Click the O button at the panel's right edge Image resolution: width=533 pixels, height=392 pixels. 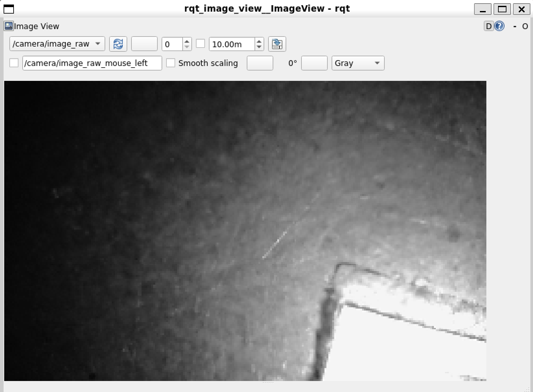tap(525, 27)
